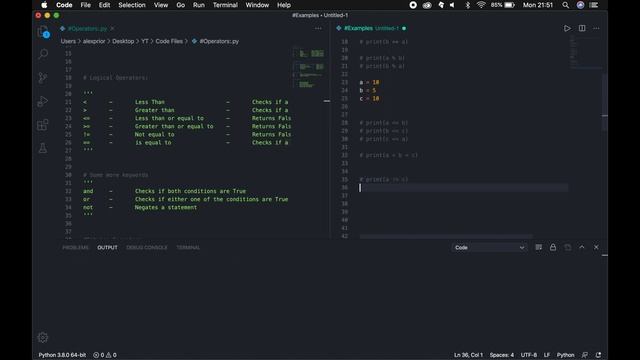Split the editor to the right
Viewport: 640px width, 360px height.
pos(582,28)
